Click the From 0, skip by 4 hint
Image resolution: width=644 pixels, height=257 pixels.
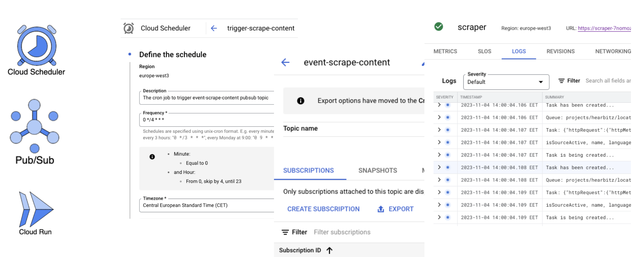pos(213,181)
